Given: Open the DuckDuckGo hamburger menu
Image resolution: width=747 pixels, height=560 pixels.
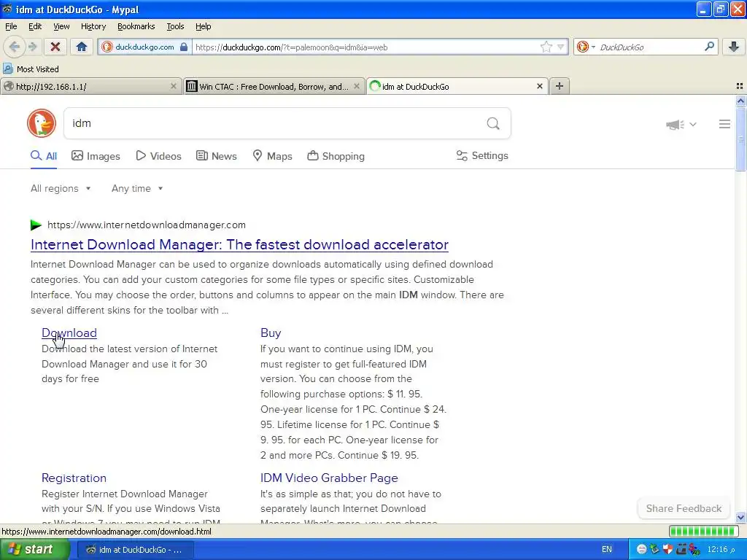Looking at the screenshot, I should tap(724, 124).
